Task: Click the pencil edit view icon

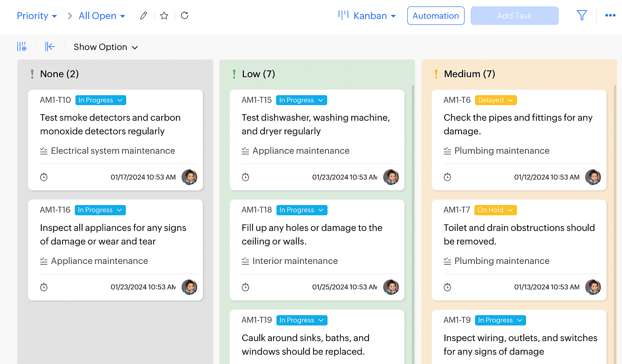Action: click(x=143, y=16)
